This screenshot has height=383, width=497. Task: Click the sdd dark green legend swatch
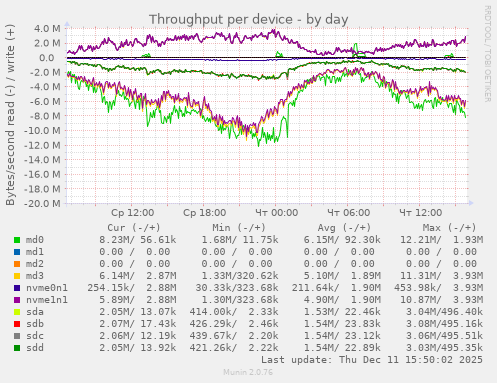17,348
